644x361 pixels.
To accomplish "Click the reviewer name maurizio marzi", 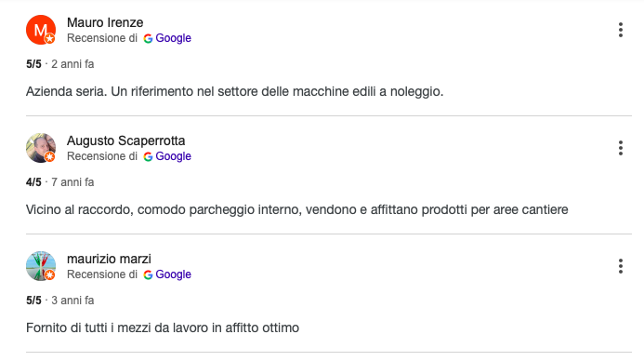I will (x=109, y=259).
